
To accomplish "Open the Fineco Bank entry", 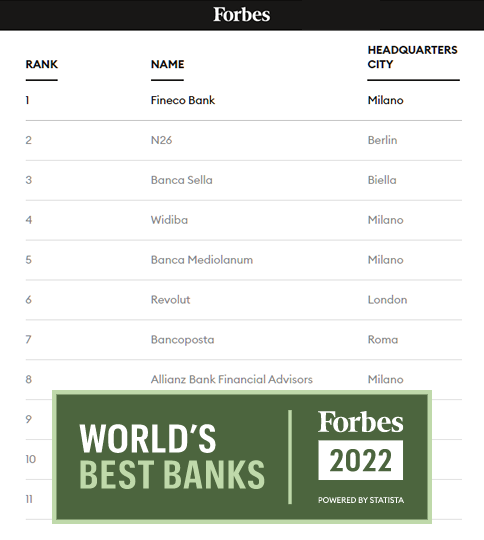I will tap(183, 100).
